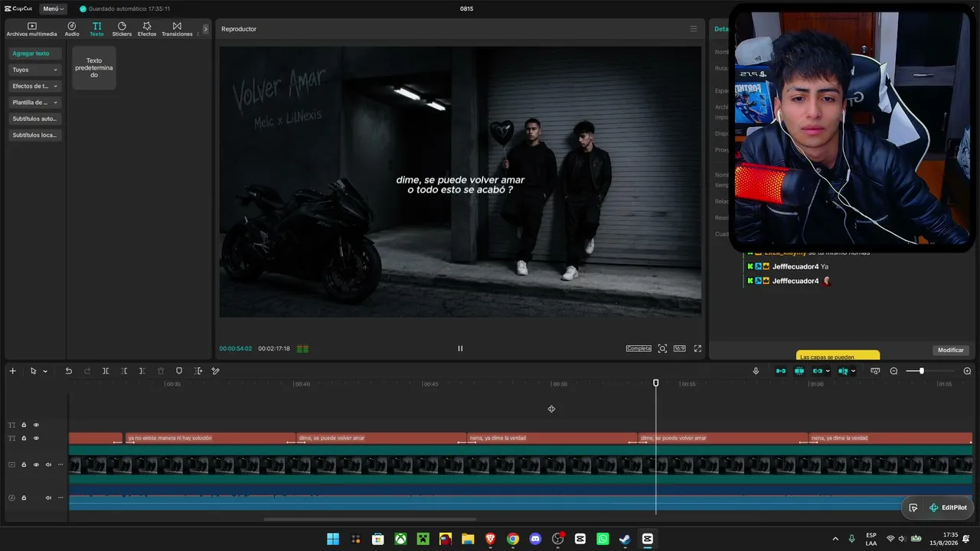The width and height of the screenshot is (980, 551).
Task: Open the magic pen edit tool
Action: click(216, 371)
